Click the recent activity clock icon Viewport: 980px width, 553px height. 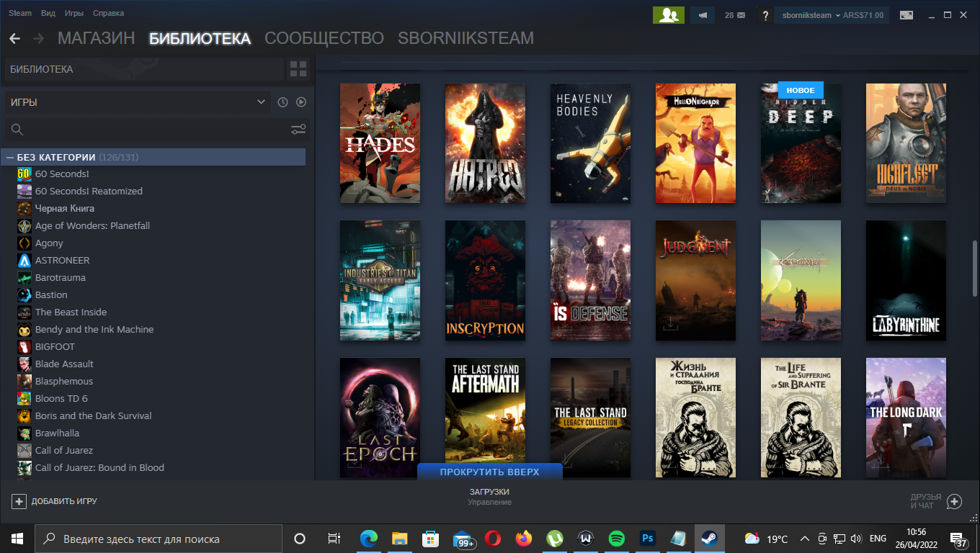click(282, 102)
